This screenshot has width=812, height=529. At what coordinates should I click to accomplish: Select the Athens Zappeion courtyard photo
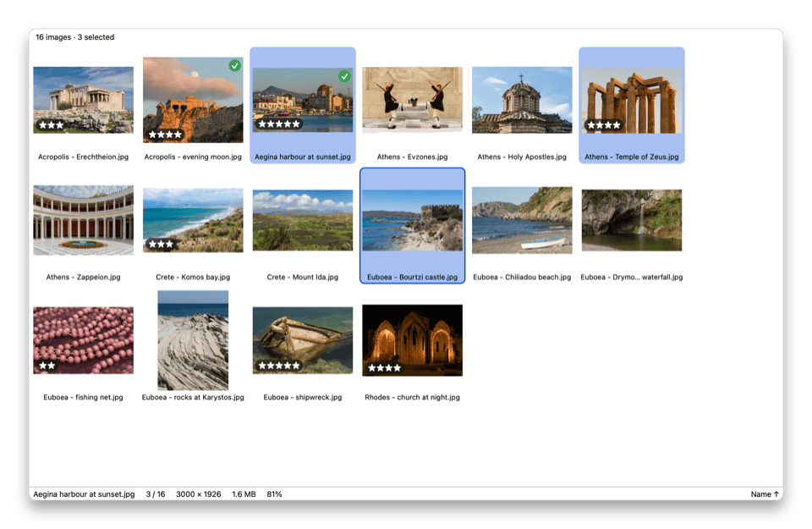click(x=84, y=220)
